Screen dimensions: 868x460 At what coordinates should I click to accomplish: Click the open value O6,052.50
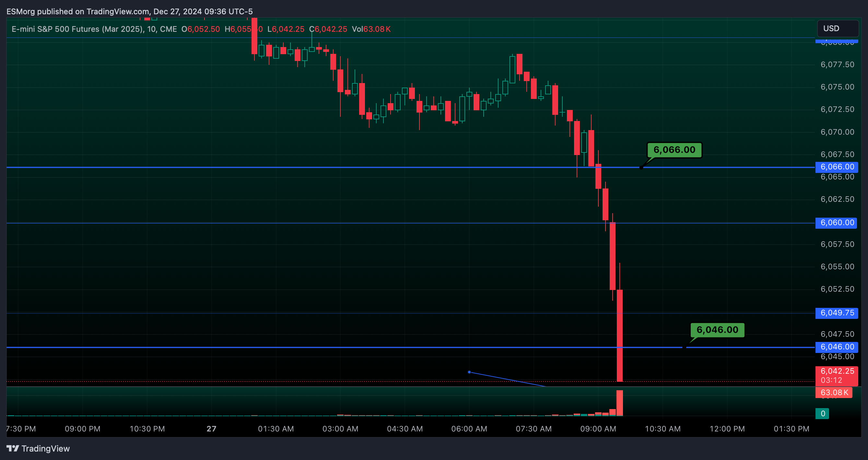coord(201,29)
